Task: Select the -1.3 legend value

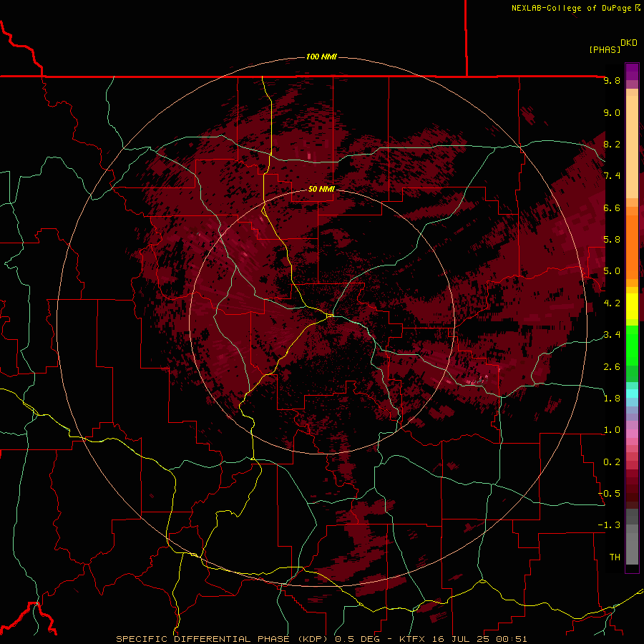Action: pos(609,525)
